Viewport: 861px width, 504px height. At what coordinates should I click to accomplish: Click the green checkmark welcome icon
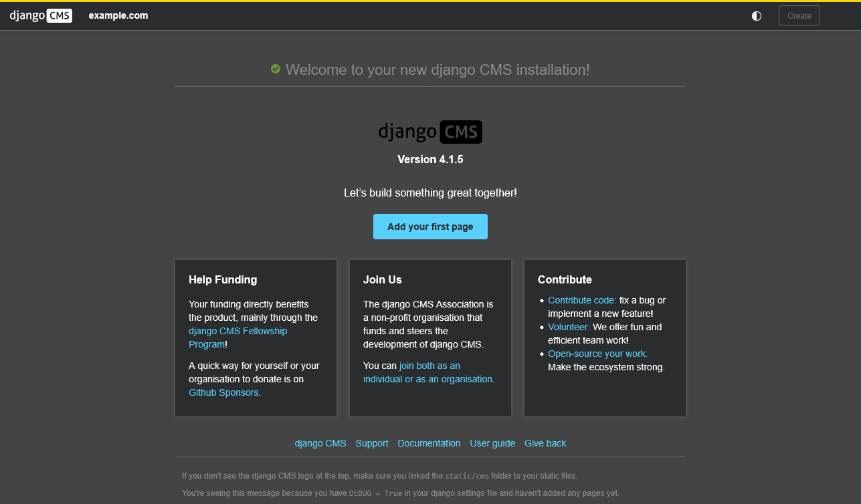pos(276,69)
